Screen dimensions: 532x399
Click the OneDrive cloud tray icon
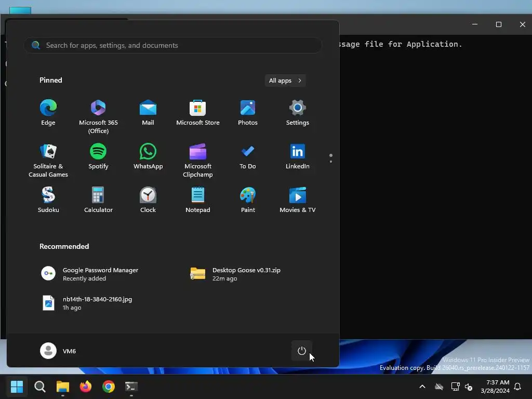click(x=439, y=387)
